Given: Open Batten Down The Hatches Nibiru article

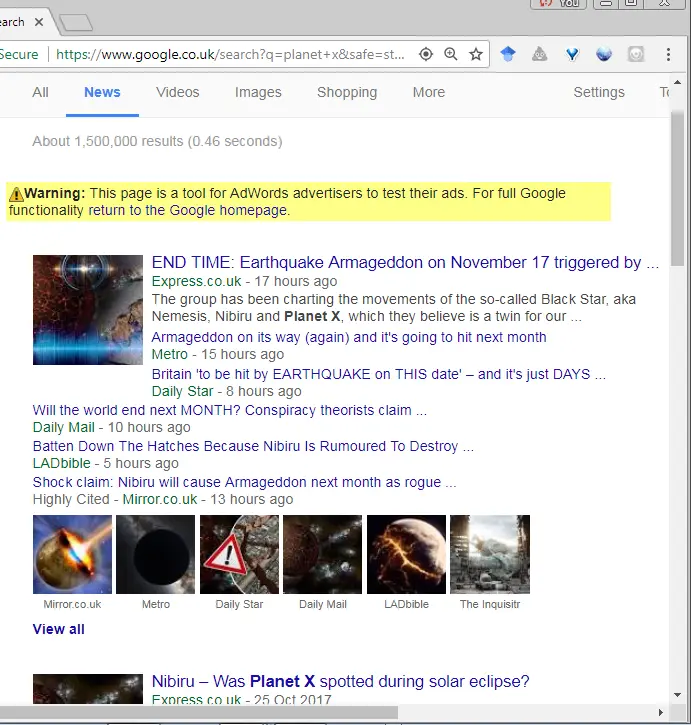Looking at the screenshot, I should [x=253, y=446].
